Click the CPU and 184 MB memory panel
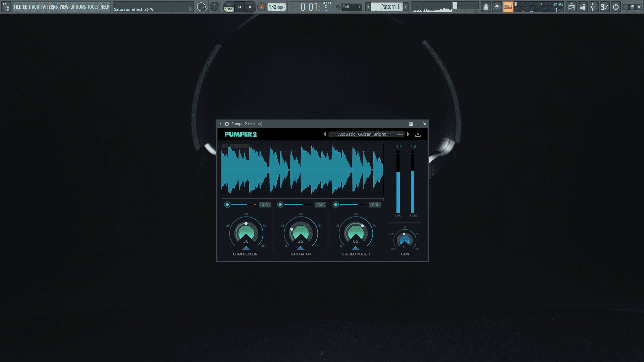Image resolution: width=644 pixels, height=362 pixels. [539, 7]
